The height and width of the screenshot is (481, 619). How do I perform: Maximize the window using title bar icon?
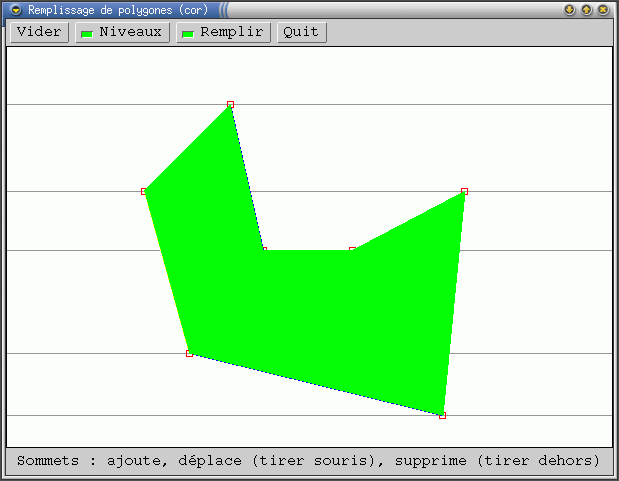[587, 9]
